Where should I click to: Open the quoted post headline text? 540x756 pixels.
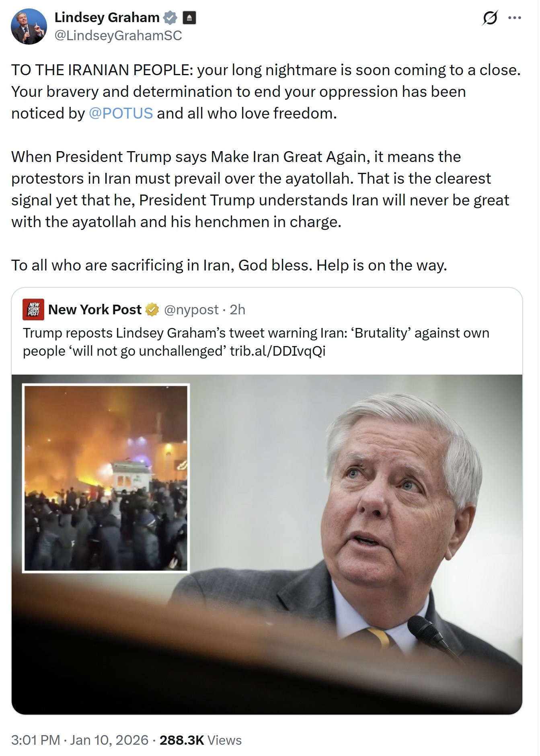tap(256, 342)
